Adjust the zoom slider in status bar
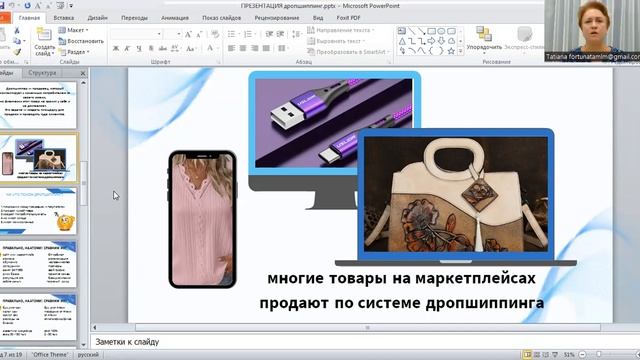The image size is (640, 360). click(x=599, y=355)
